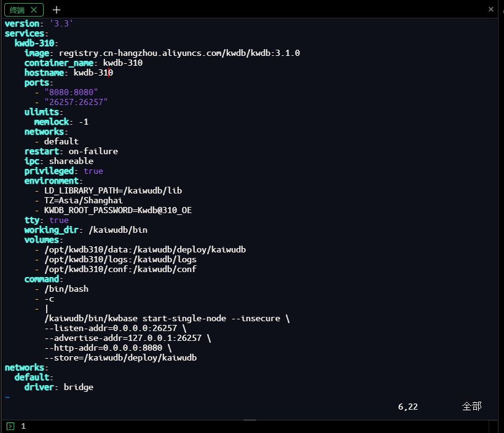Click the privileged true value

pos(93,171)
